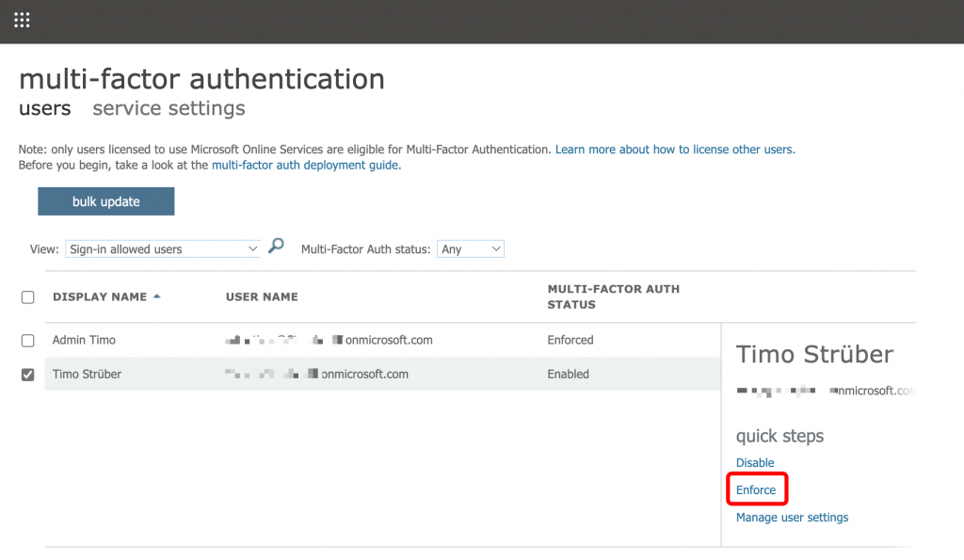
Task: Switch to the service settings tab
Action: pyautogui.click(x=169, y=108)
